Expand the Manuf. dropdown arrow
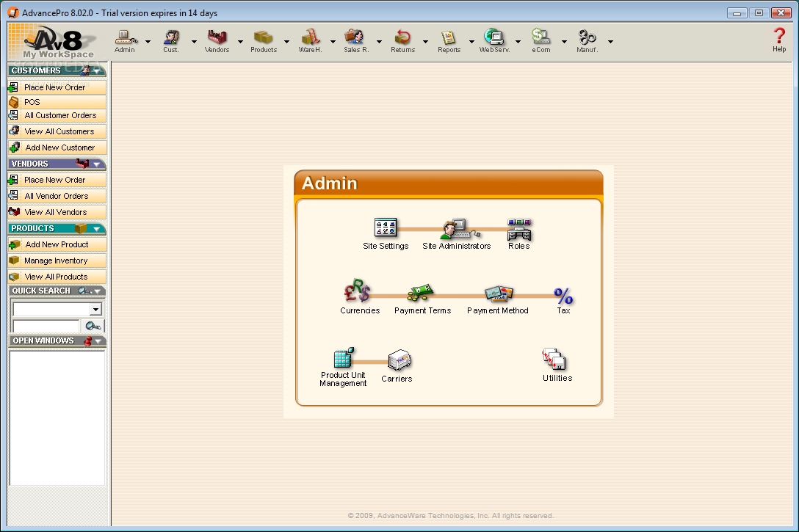 (x=610, y=42)
